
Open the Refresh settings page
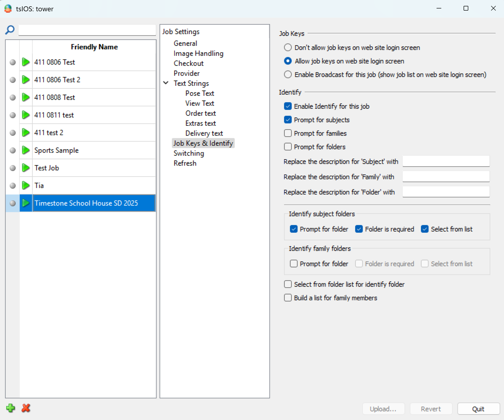pyautogui.click(x=185, y=163)
